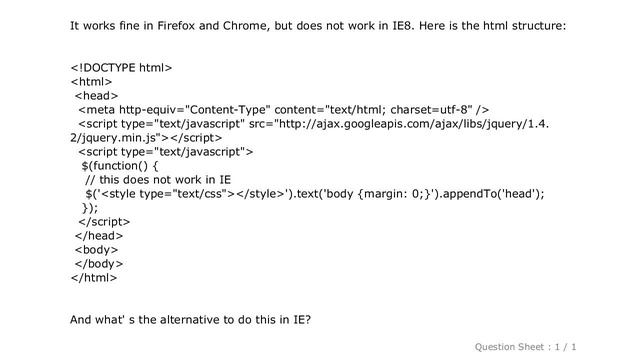Image resolution: width=640 pixels, height=360 pixels.
Task: Click the closing script tag line
Action: (x=104, y=222)
